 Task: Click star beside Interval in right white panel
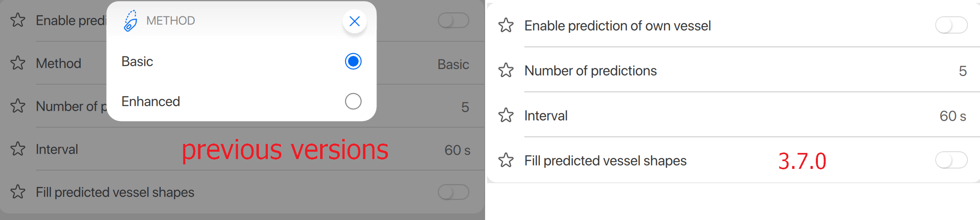(506, 115)
